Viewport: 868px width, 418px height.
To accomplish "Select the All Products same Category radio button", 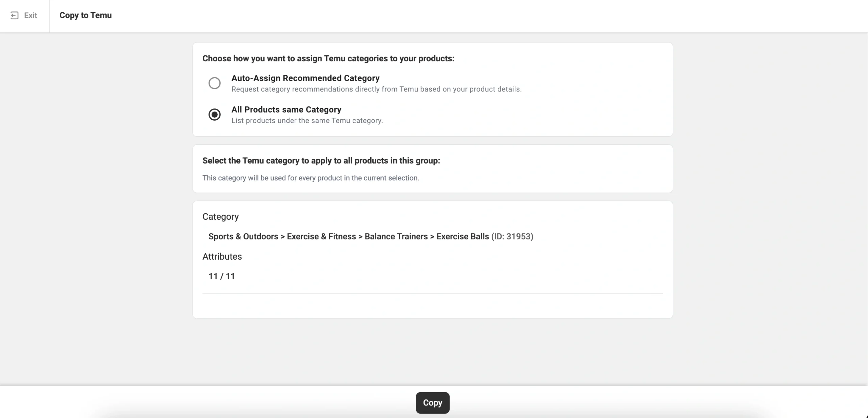I will [214, 115].
